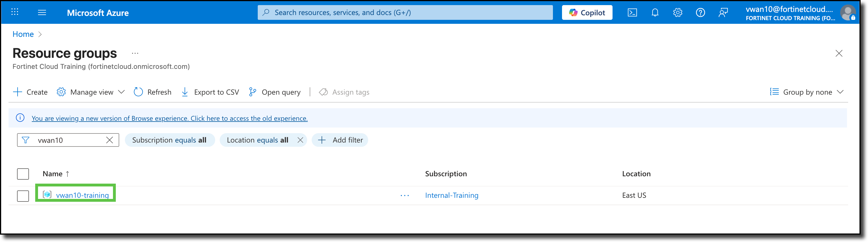
Task: Open the vwan10-training resource group
Action: (x=82, y=195)
